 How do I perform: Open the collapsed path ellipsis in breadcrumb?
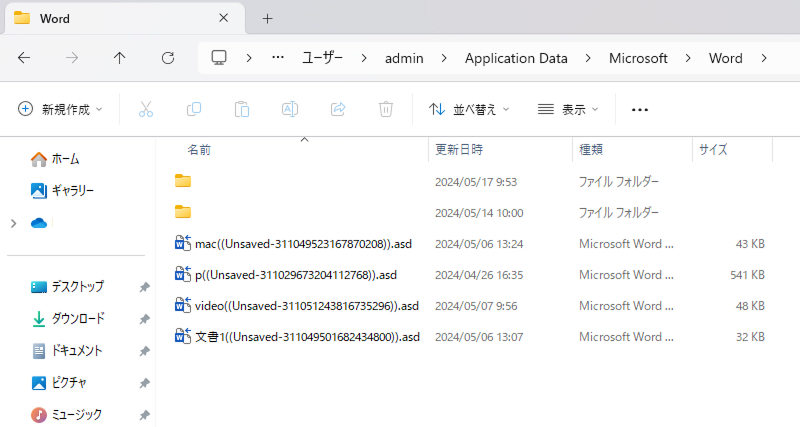pyautogui.click(x=278, y=58)
